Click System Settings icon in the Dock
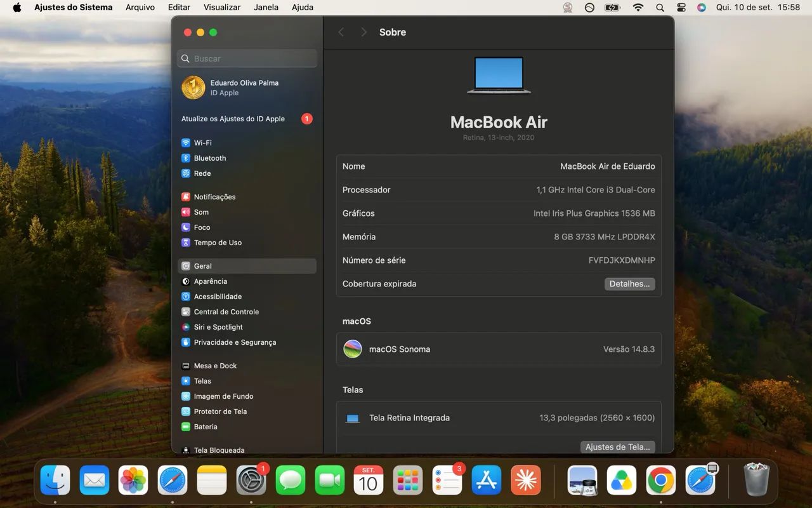The image size is (812, 508). coord(251,480)
